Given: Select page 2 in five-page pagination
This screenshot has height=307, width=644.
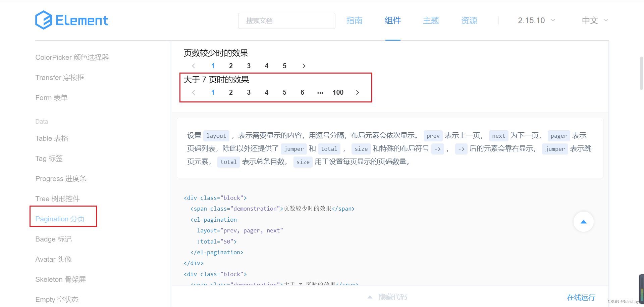Looking at the screenshot, I should point(231,66).
